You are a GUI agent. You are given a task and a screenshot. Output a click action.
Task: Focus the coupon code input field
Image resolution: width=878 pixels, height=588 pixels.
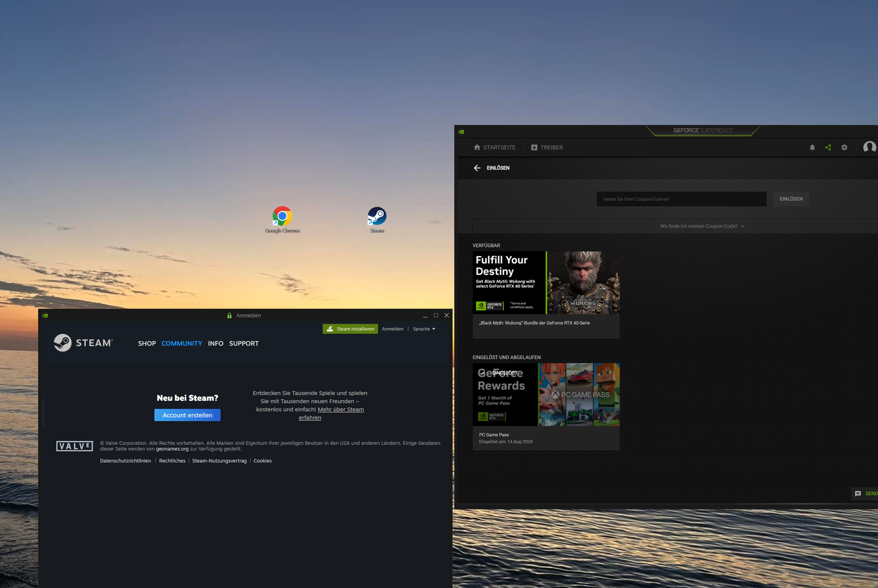681,199
